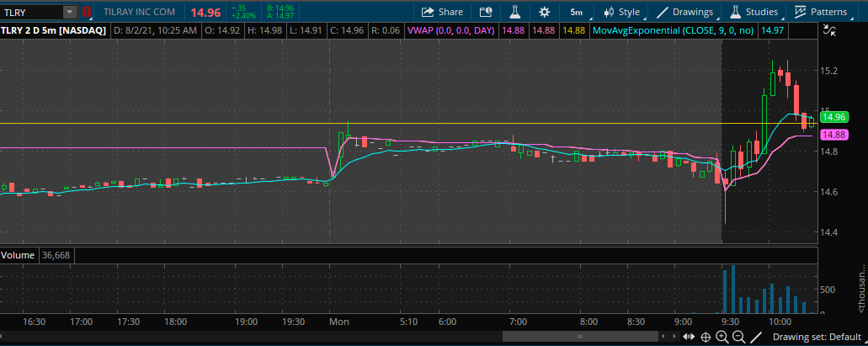Click the MovAvgExponential study label

point(673,30)
